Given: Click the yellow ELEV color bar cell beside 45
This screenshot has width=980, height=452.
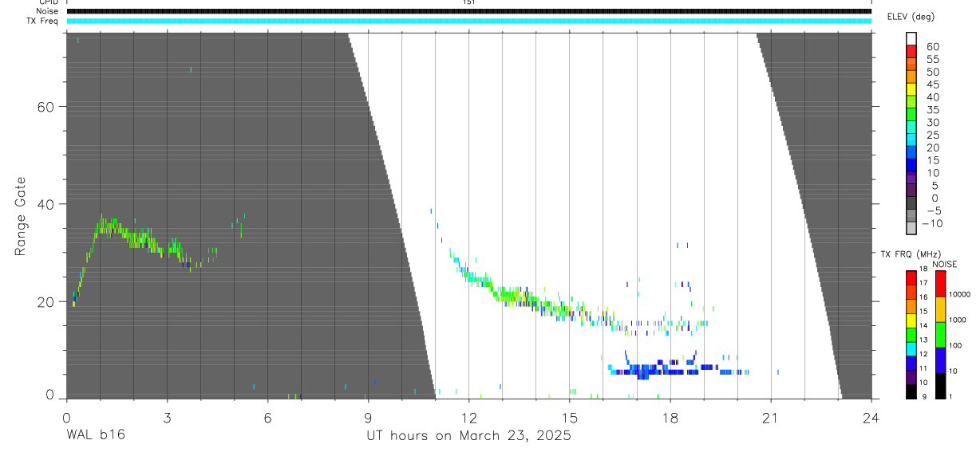Looking at the screenshot, I should tap(911, 88).
